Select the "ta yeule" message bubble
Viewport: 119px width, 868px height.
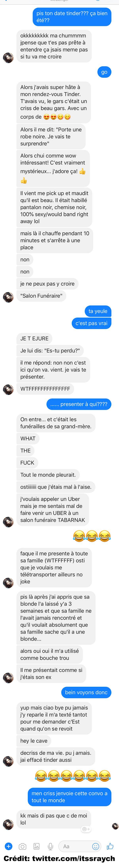click(x=98, y=311)
